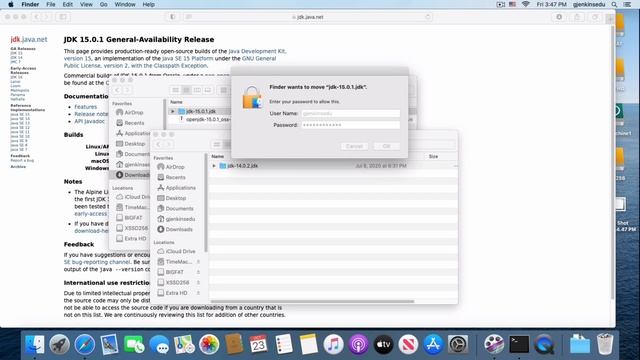
Task: Click the Password field
Action: (x=351, y=125)
